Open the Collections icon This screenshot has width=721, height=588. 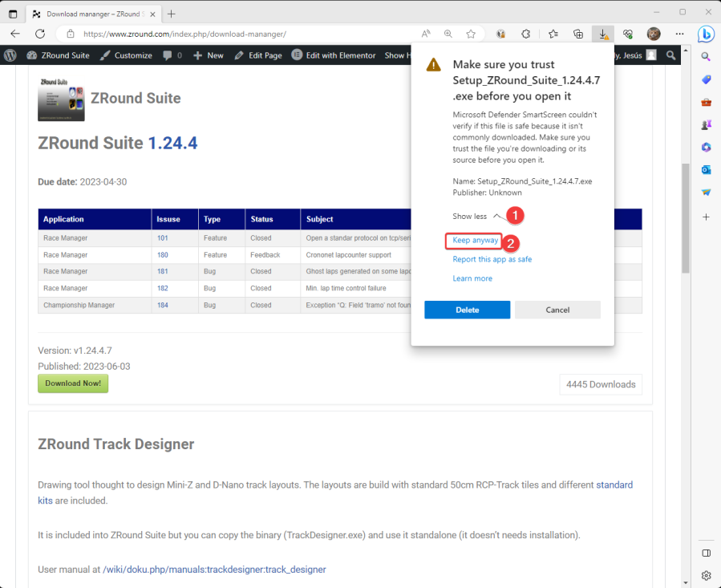point(578,34)
